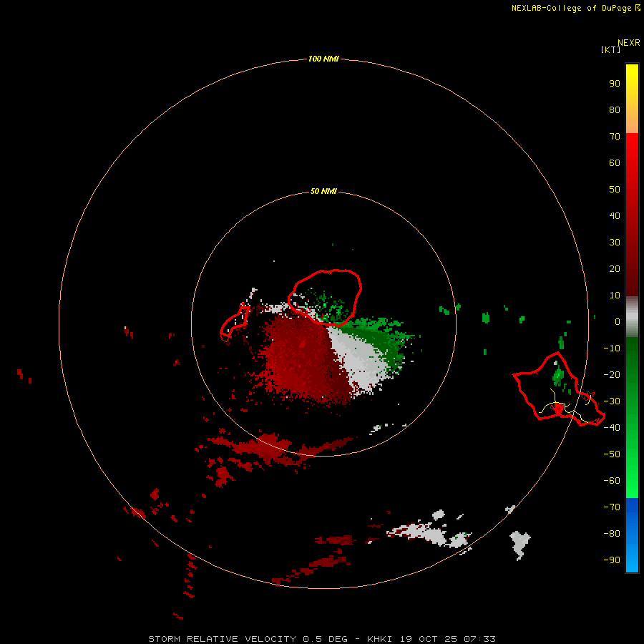
Task: Click the 70 value on the velocity scale
Action: [615, 137]
